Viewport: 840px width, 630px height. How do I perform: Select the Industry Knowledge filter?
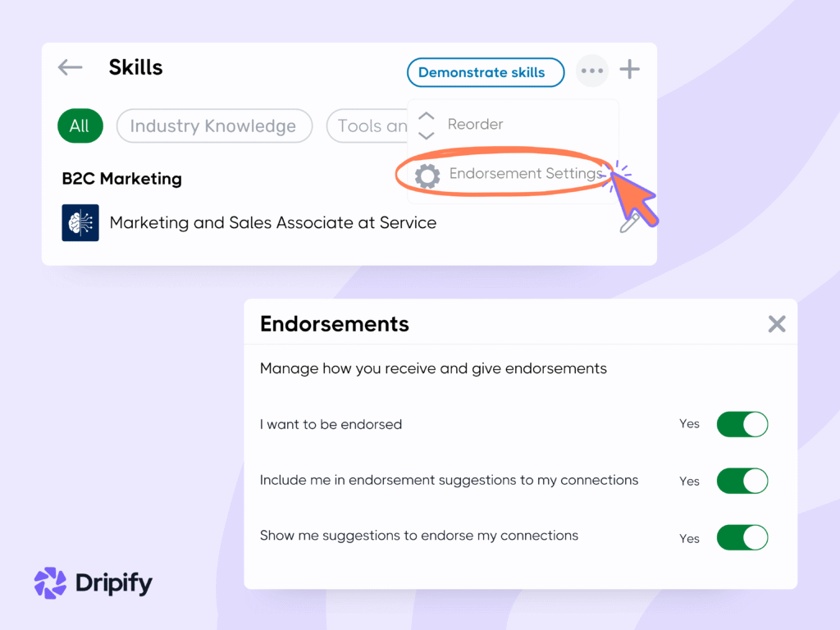pos(214,126)
